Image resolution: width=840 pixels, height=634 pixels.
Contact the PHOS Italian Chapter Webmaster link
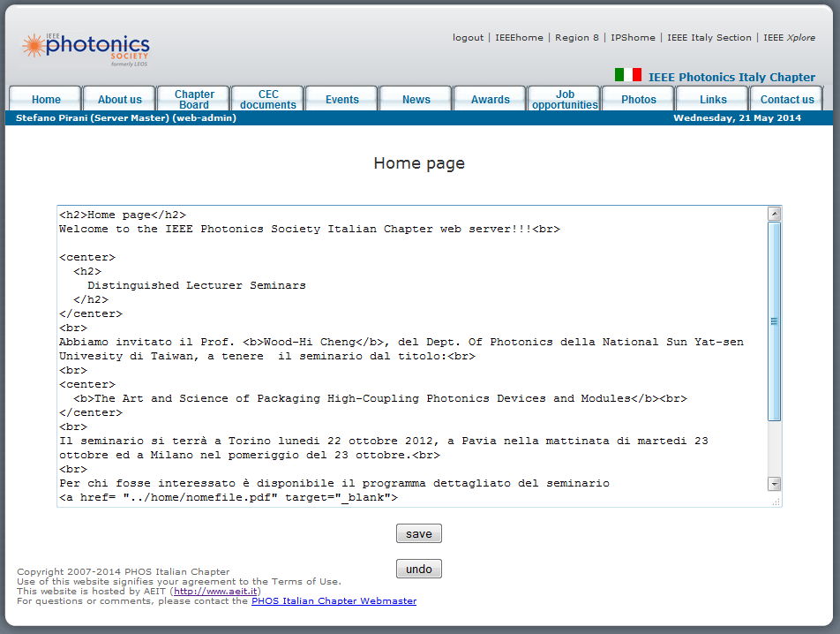[x=334, y=600]
